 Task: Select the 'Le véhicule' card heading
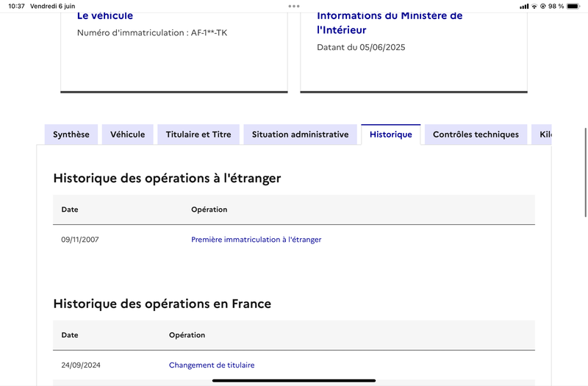pos(105,15)
